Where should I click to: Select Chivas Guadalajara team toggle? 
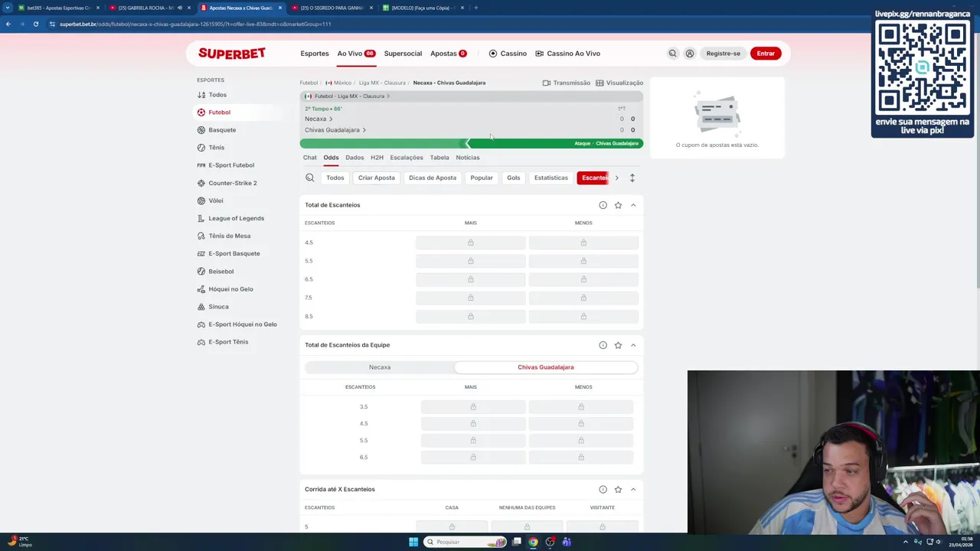click(x=546, y=367)
